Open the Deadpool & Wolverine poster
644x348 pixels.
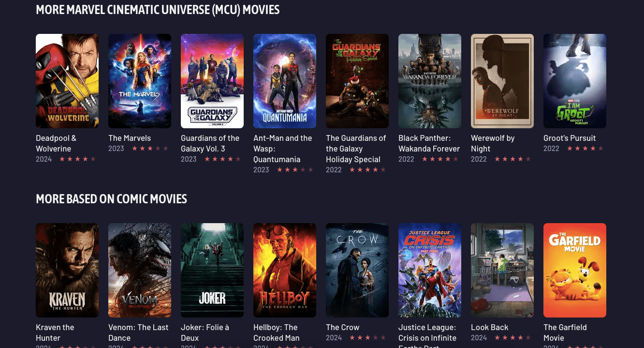67,81
